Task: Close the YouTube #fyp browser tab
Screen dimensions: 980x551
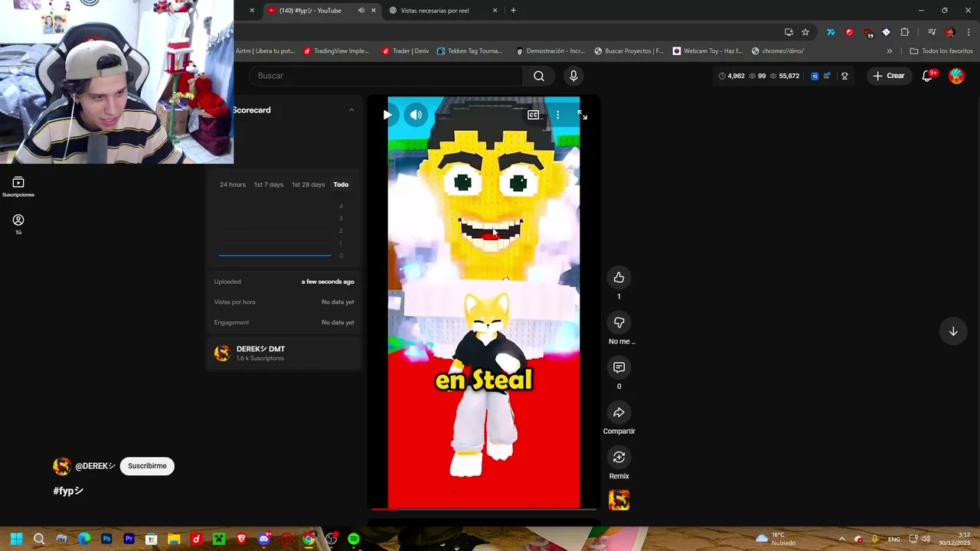Action: coord(374,11)
